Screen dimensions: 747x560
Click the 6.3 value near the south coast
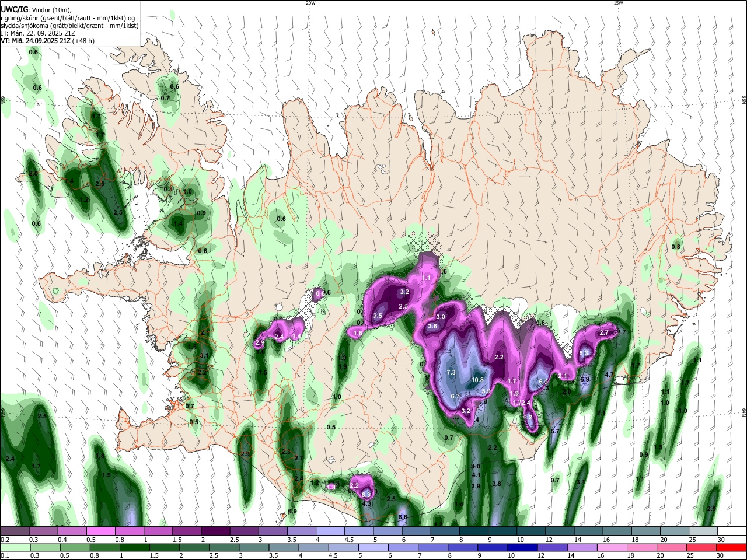(366, 495)
